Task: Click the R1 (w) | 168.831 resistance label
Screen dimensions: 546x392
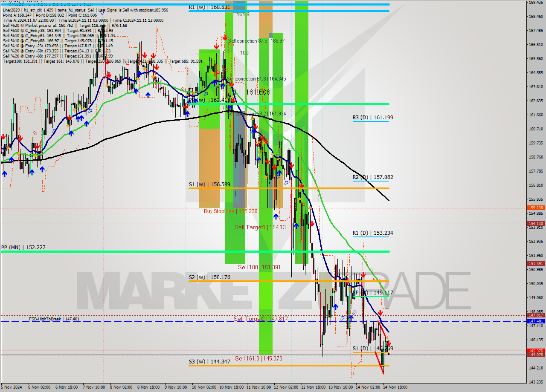Action: click(209, 7)
